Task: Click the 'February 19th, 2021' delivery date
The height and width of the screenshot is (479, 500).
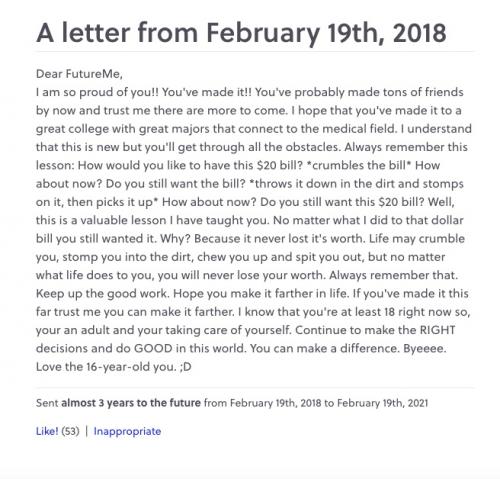Action: click(382, 403)
